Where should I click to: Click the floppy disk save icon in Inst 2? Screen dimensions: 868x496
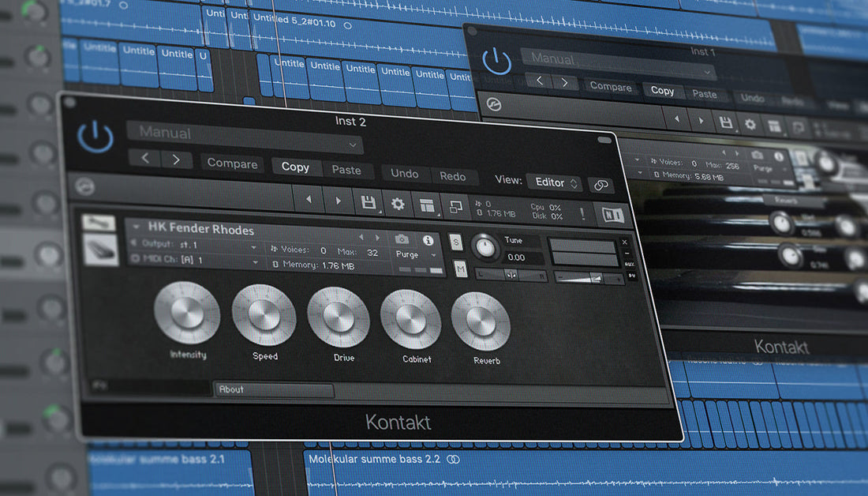pyautogui.click(x=369, y=202)
